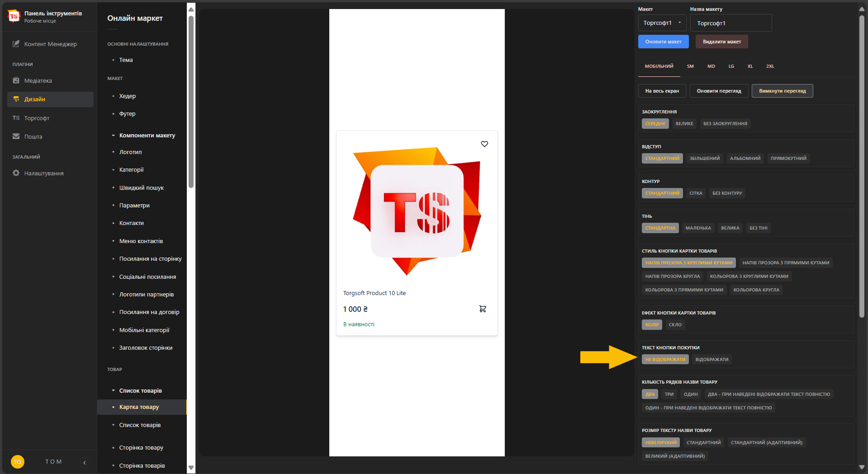Select МАЛЕНЬКА shadow option

[698, 228]
